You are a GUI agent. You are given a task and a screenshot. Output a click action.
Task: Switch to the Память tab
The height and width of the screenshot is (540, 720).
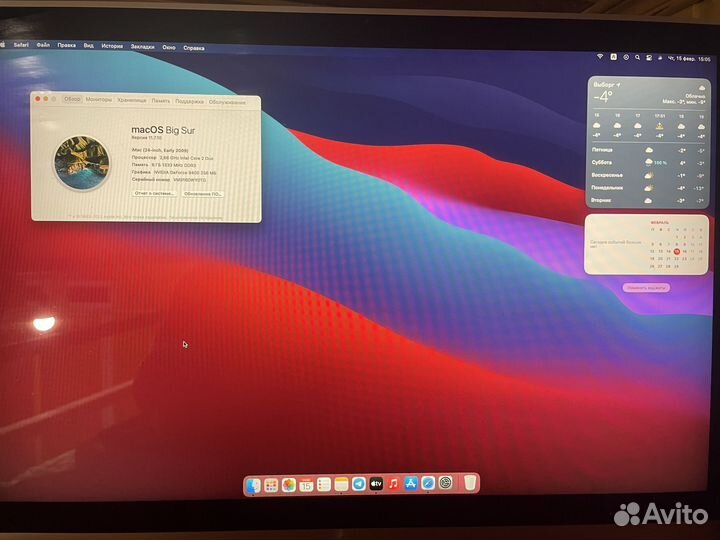point(161,101)
